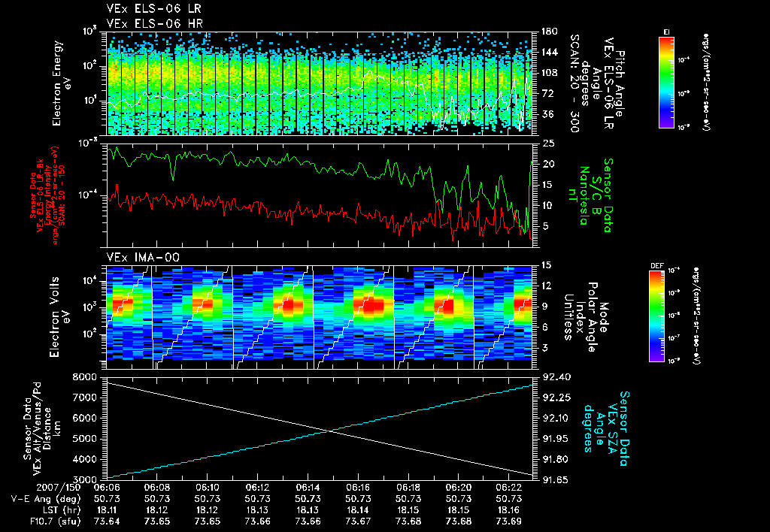Click the 3000 km altitude tick label
The width and height of the screenshot is (770, 532).
coord(85,479)
